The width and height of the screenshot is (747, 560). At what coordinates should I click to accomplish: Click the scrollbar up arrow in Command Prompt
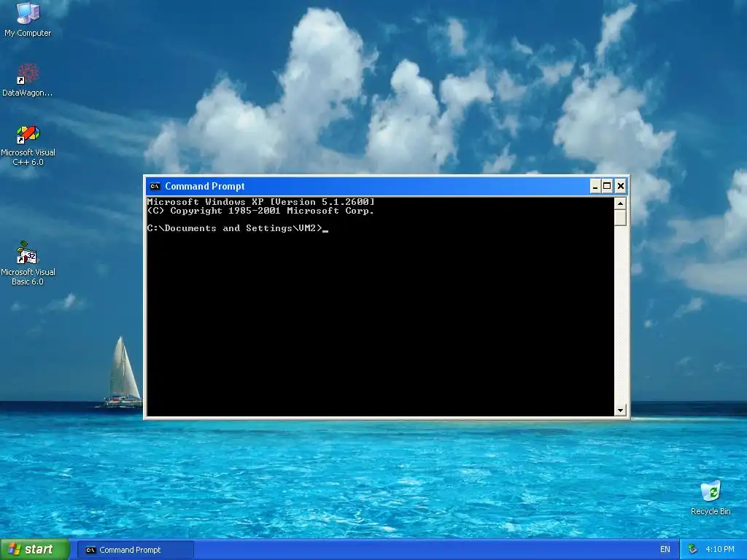click(x=620, y=203)
